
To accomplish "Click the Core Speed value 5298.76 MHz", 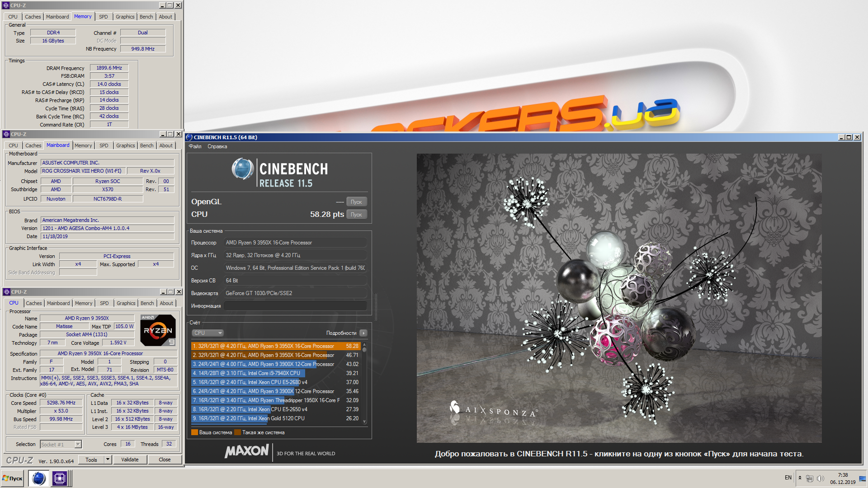I will click(x=61, y=403).
